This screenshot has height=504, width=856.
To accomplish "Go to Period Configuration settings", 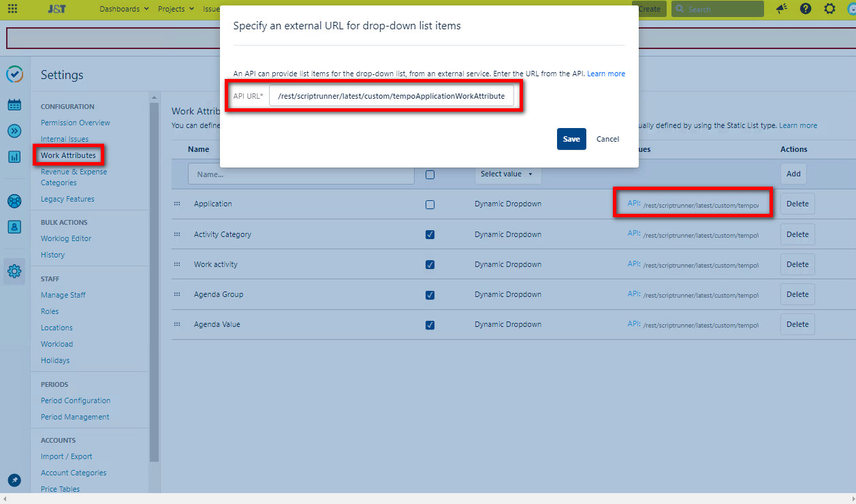I will [x=76, y=400].
